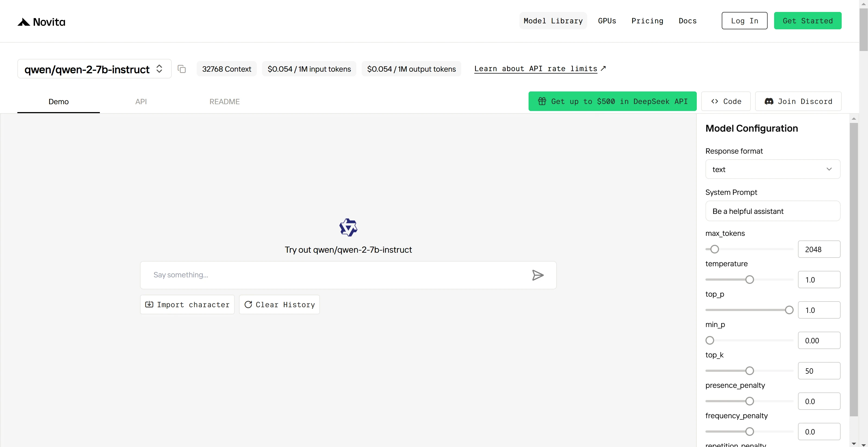The image size is (868, 447).
Task: Click the Novita logo
Action: tap(42, 22)
